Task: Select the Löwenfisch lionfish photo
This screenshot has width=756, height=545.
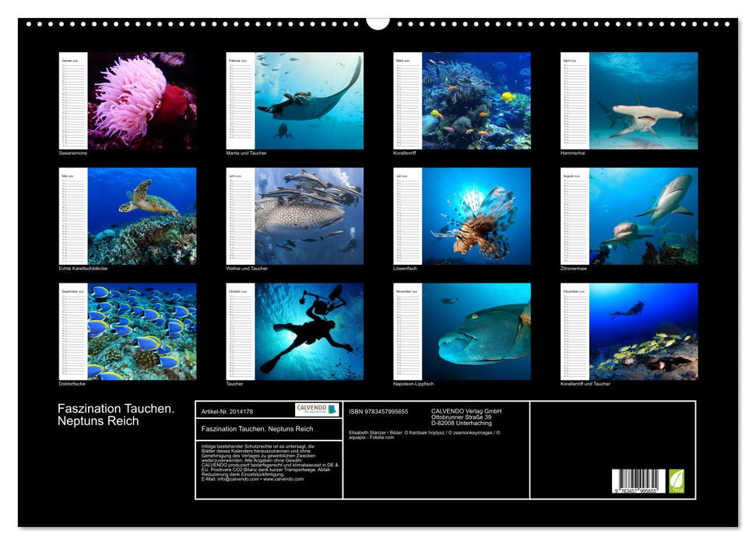Action: (x=476, y=216)
